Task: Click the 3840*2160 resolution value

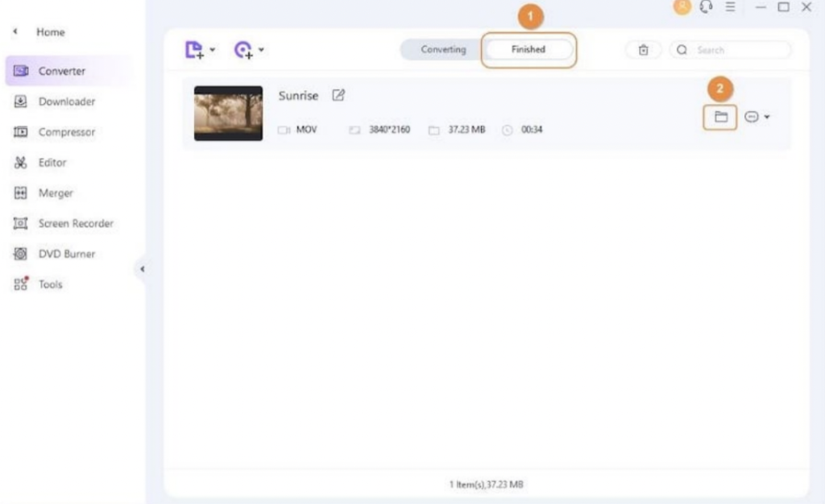Action: (x=389, y=130)
